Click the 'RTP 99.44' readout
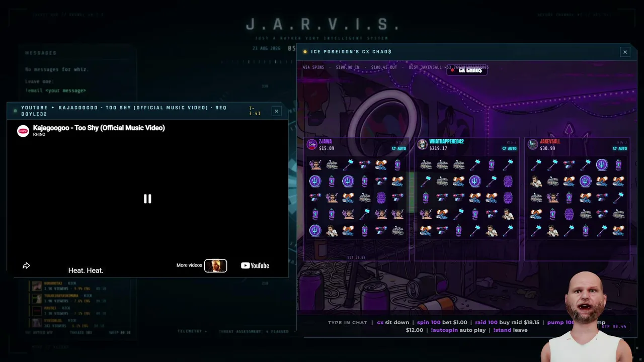 point(614,326)
